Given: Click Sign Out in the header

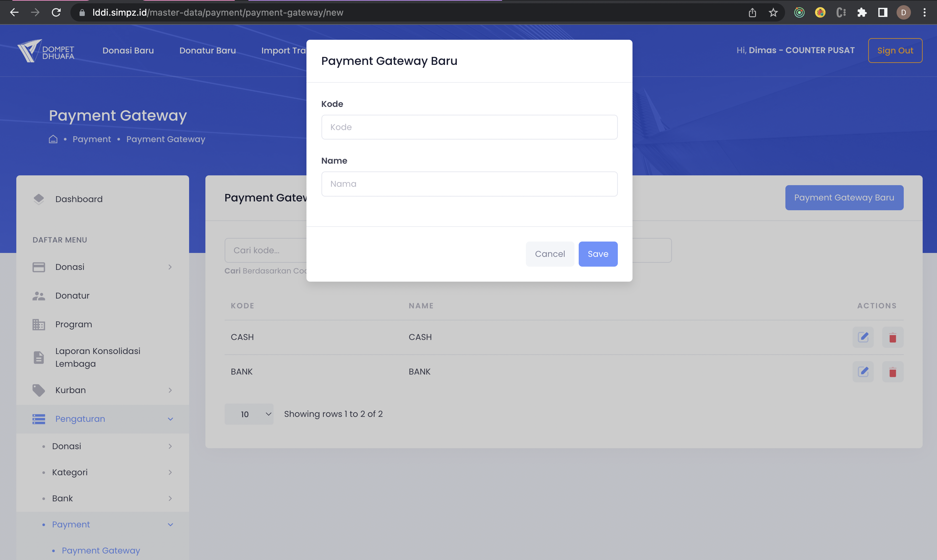Looking at the screenshot, I should click(x=895, y=50).
